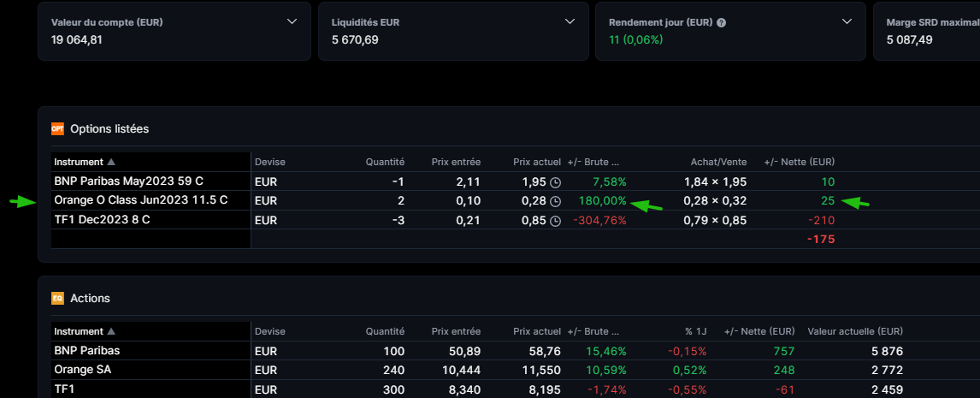This screenshot has height=398, width=980.
Task: Select the % 1J column header in Actions
Action: point(694,331)
